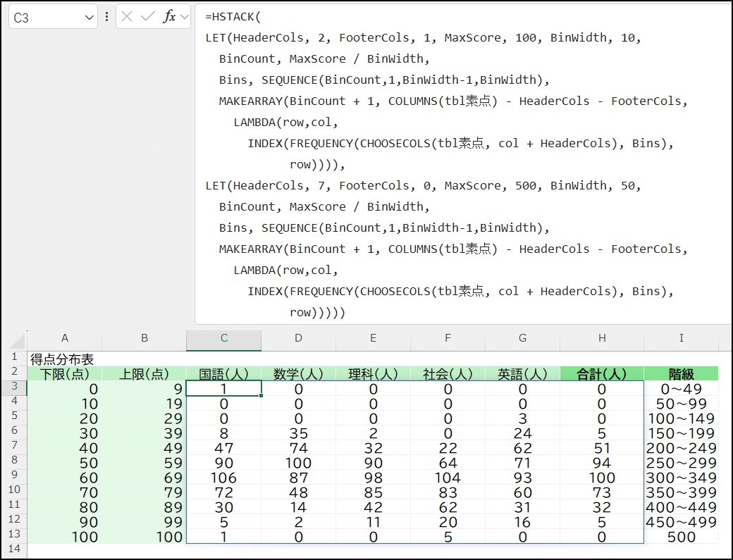Click the 社会 cell with value 104
Viewport: 733px width, 560px height.
click(448, 478)
